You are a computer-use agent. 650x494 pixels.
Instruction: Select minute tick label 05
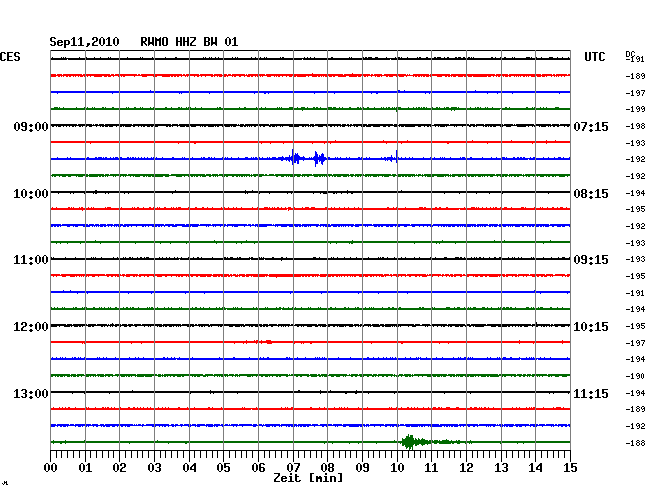coord(223,467)
